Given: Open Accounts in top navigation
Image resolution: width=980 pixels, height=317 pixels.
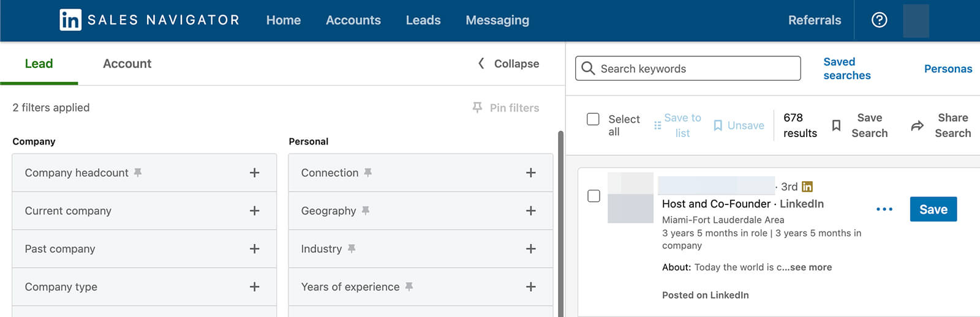Looking at the screenshot, I should (x=353, y=20).
